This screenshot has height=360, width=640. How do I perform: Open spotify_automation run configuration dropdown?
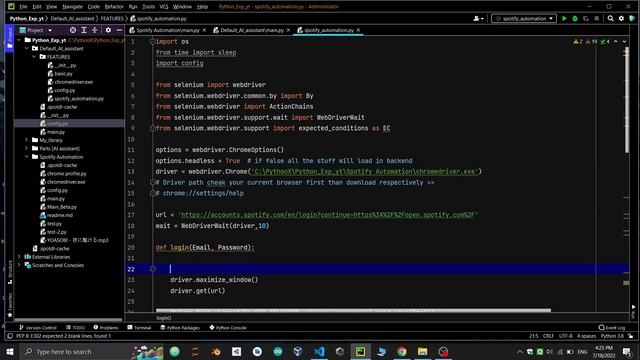[x=524, y=18]
